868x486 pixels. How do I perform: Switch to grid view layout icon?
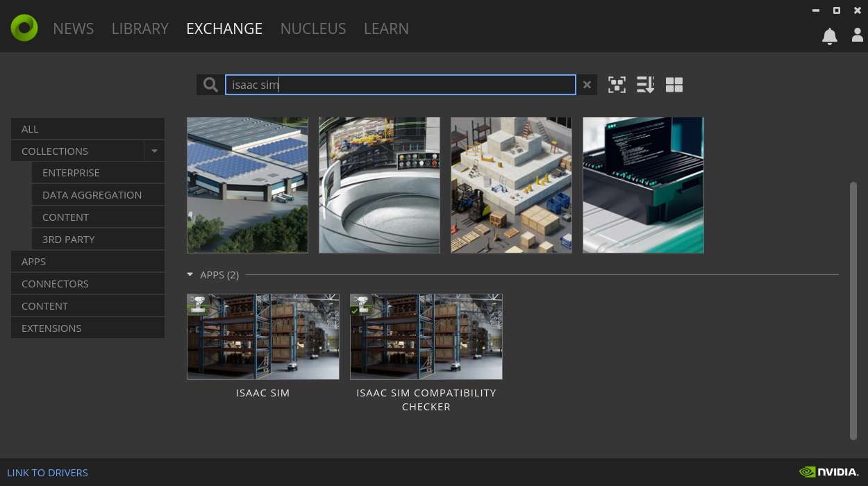pos(674,85)
